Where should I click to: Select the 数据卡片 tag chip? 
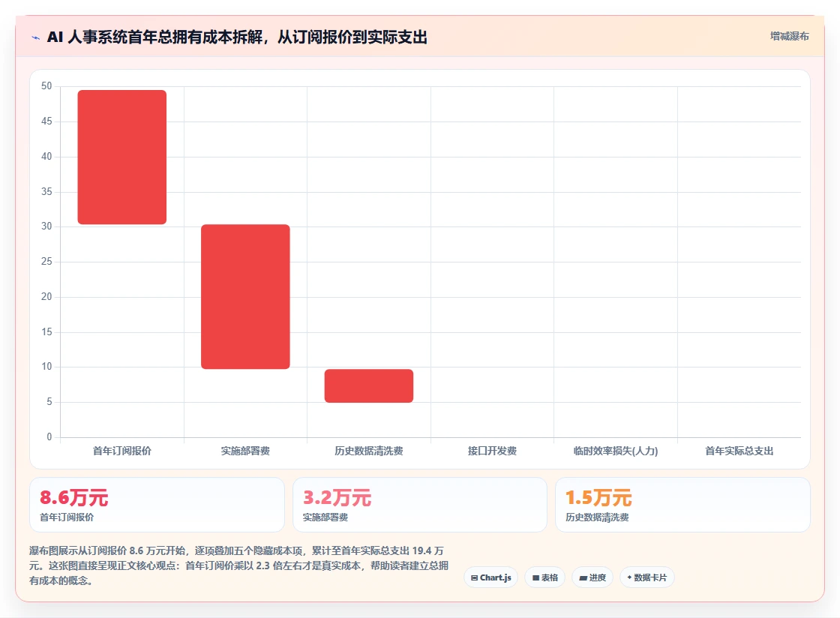(x=646, y=577)
